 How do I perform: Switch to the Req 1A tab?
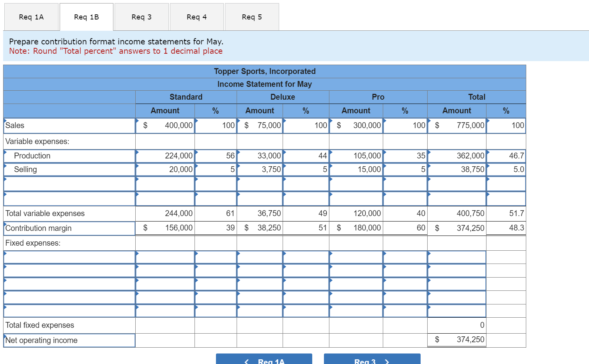[x=31, y=17]
